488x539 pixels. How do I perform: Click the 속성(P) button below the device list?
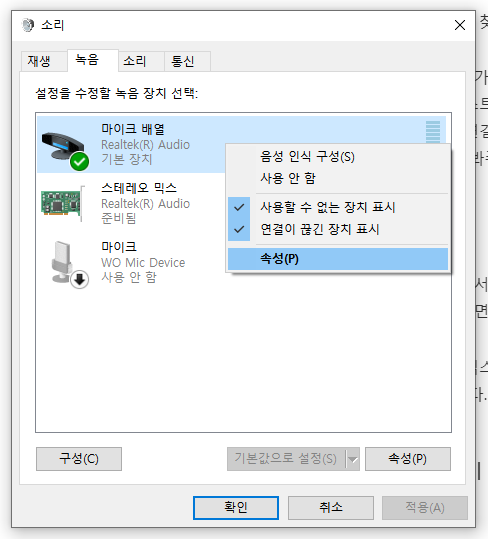pyautogui.click(x=408, y=459)
